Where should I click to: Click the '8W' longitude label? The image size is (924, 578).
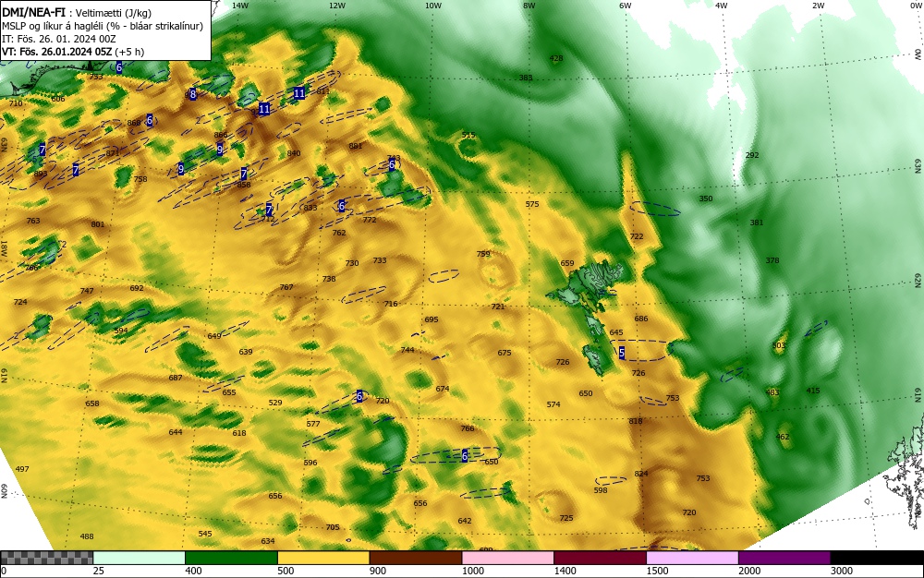(x=529, y=6)
